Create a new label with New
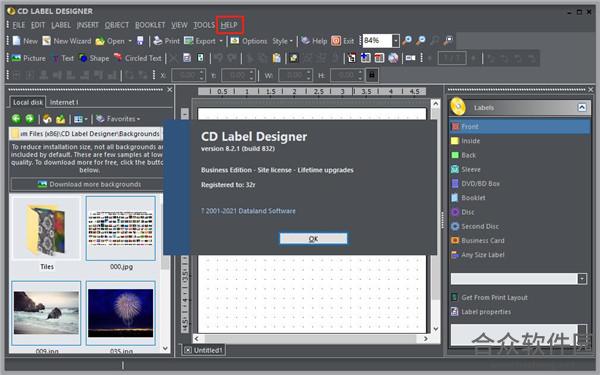The width and height of the screenshot is (600, 375). pos(25,41)
